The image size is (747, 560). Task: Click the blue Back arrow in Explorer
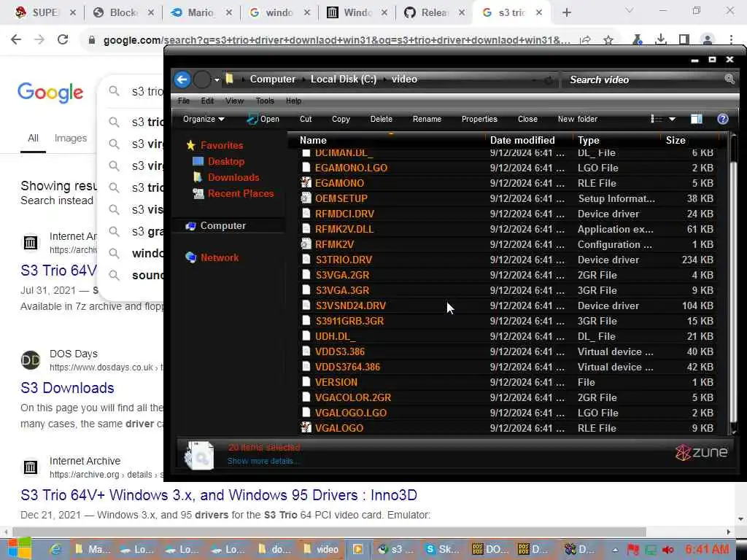click(182, 79)
